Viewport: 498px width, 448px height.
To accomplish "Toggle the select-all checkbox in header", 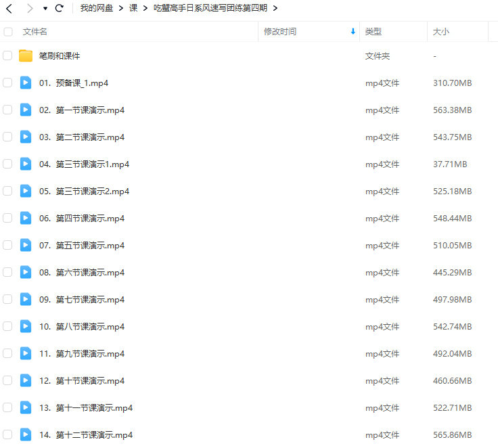I will [x=8, y=32].
